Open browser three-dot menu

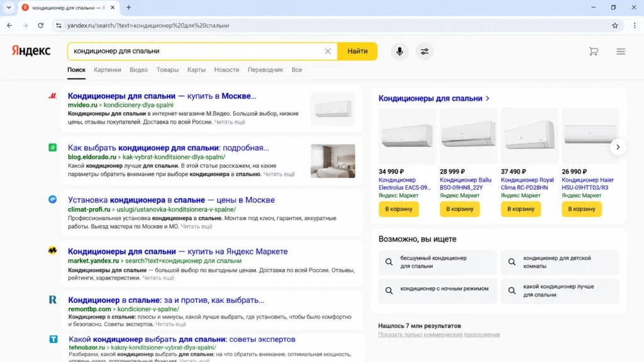point(635,25)
